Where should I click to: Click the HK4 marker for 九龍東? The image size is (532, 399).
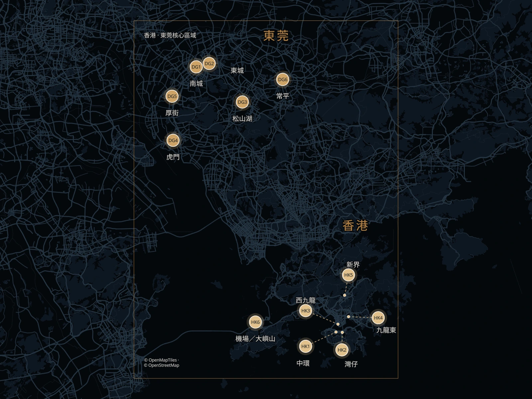click(x=378, y=318)
